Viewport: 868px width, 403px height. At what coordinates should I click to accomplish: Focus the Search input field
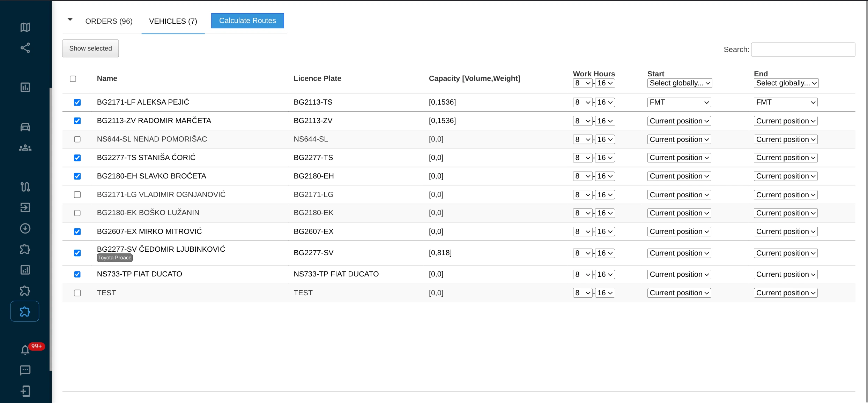tap(803, 50)
